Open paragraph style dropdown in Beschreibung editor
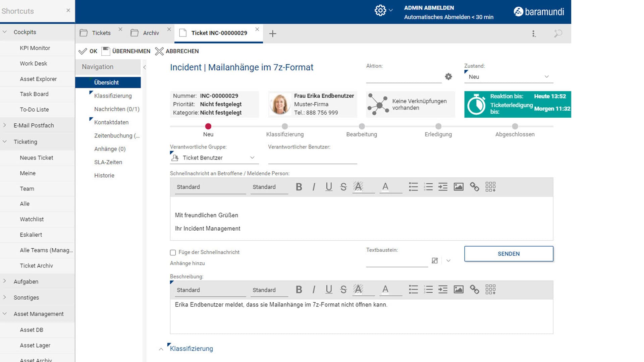644x362 pixels. (x=210, y=290)
